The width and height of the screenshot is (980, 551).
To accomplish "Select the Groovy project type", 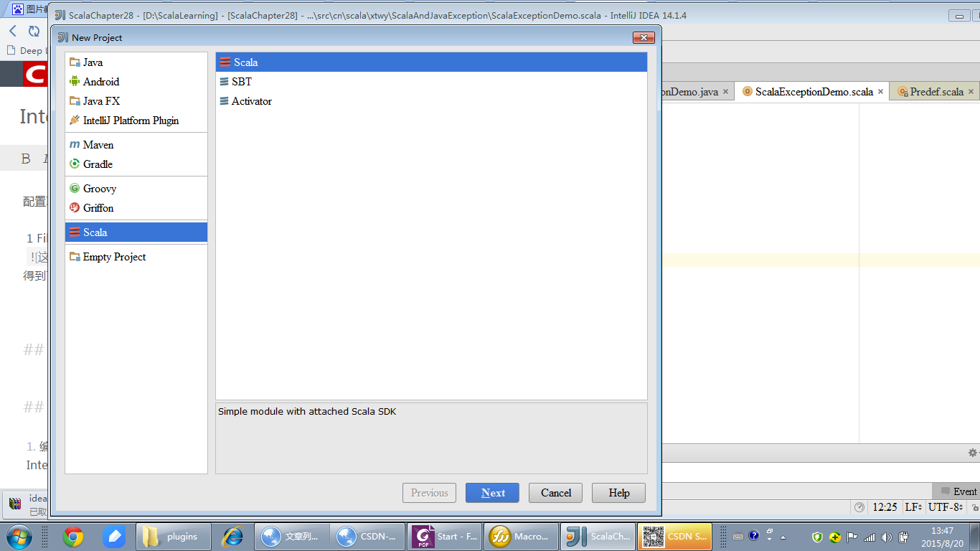I will [x=136, y=189].
